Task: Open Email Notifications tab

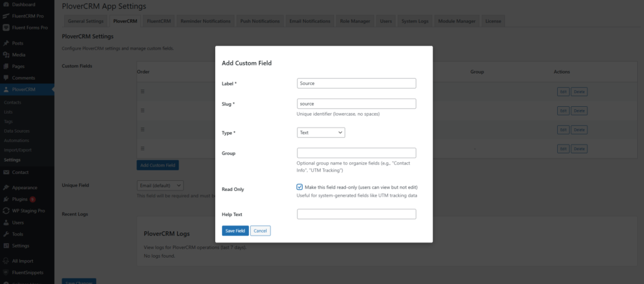Action: coord(309,21)
